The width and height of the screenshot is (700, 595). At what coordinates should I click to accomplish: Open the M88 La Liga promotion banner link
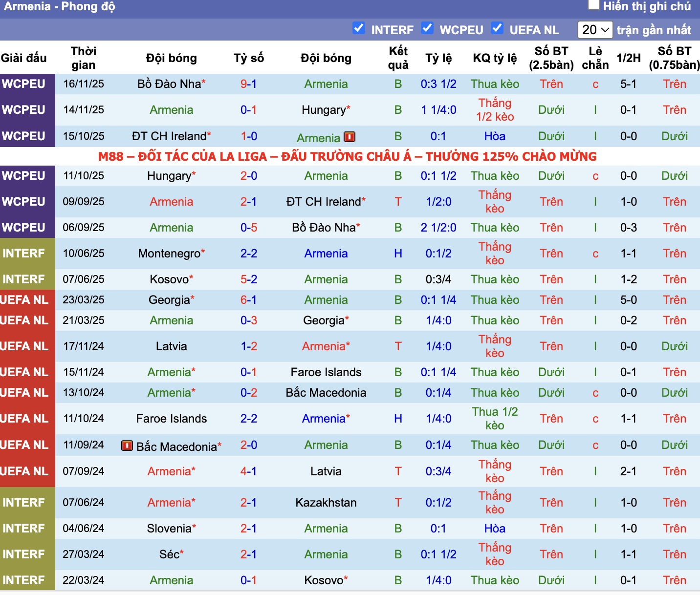coord(348,156)
